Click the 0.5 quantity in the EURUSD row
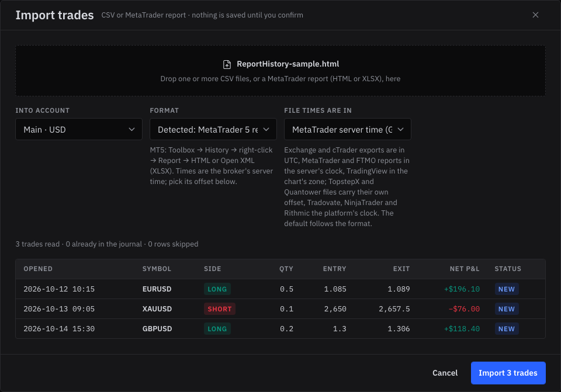561x392 pixels. click(x=286, y=289)
